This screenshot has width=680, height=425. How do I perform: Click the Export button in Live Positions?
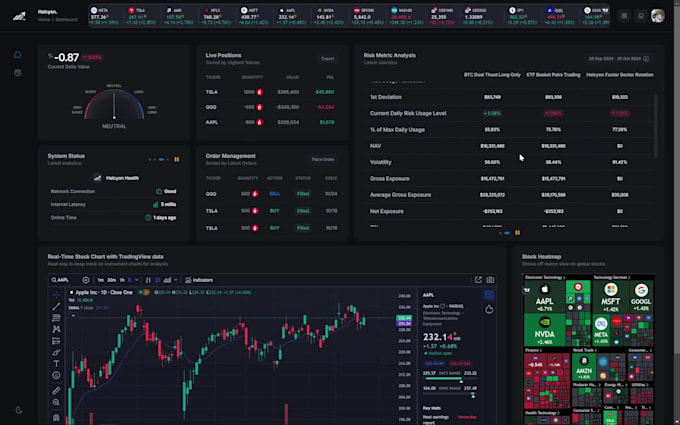coord(328,59)
